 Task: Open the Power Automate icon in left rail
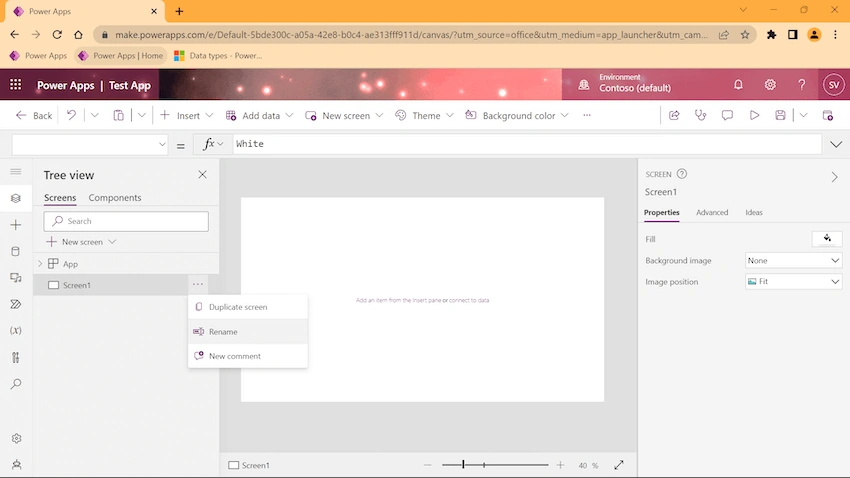click(x=16, y=304)
